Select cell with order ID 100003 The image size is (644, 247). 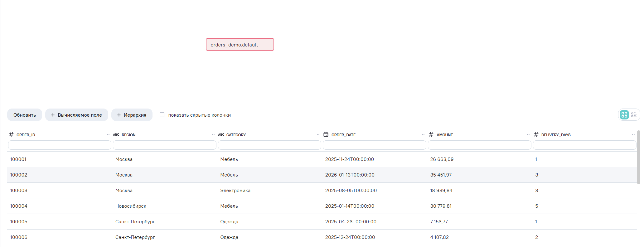(x=19, y=191)
